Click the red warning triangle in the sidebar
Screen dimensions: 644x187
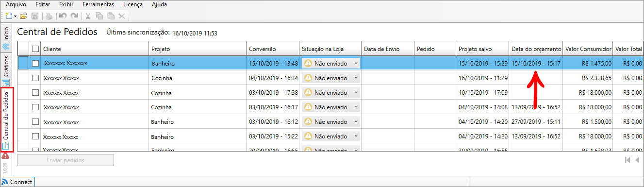click(5, 156)
